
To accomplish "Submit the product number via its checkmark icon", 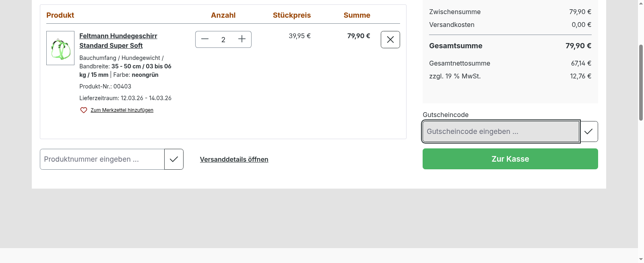I will point(174,159).
